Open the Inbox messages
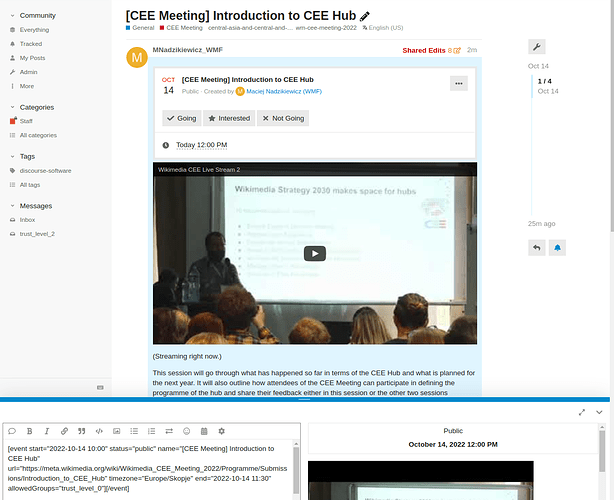Screen dimensions: 614x500 point(27,220)
